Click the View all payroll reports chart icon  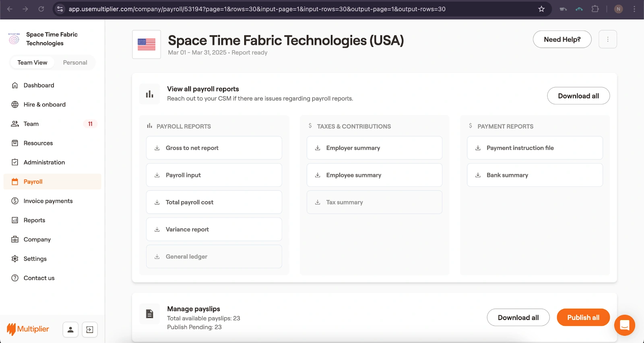click(x=149, y=94)
